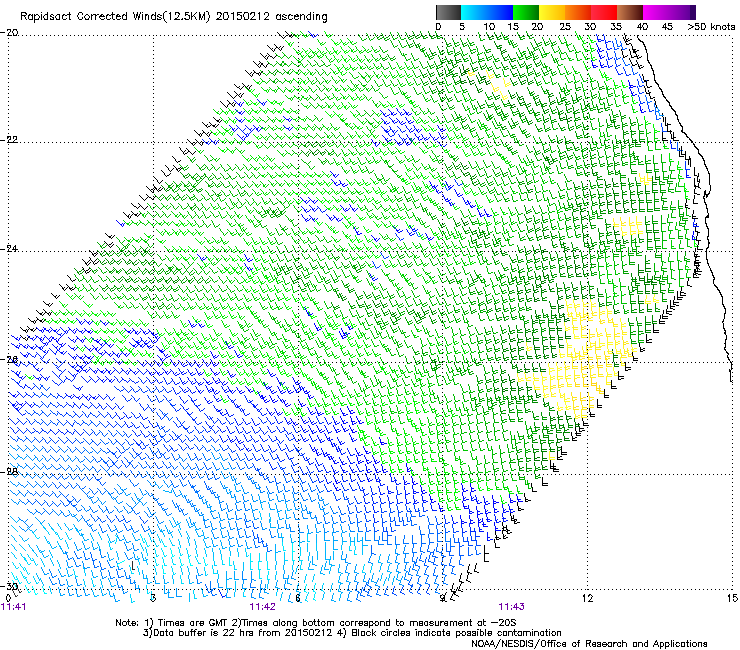
Task: Click the legend tick label '40'
Action: coord(642,27)
